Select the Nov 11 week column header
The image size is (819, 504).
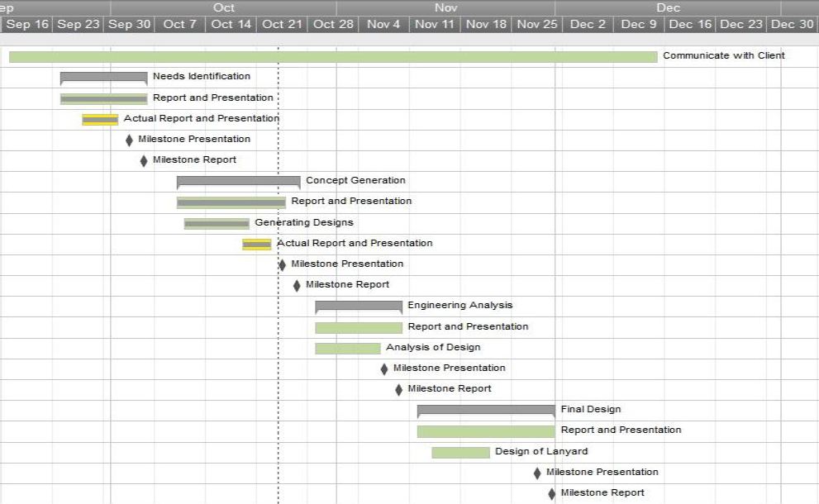435,24
